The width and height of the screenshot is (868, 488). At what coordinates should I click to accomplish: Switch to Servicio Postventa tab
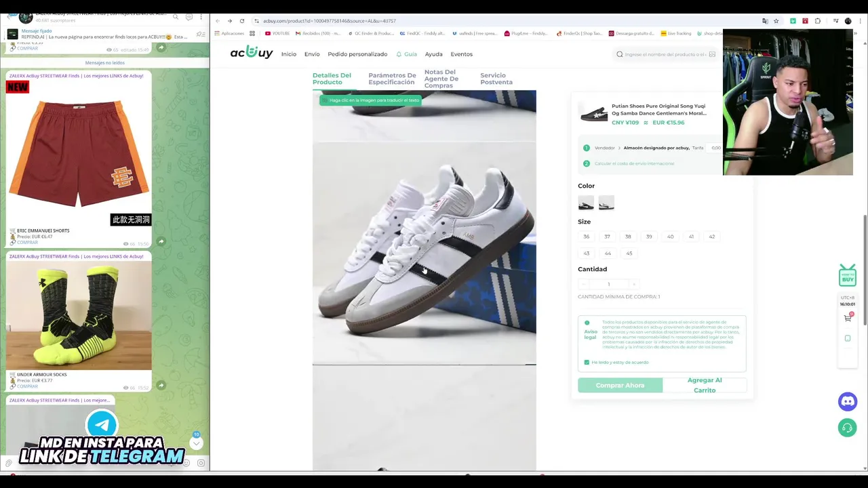[x=496, y=79]
